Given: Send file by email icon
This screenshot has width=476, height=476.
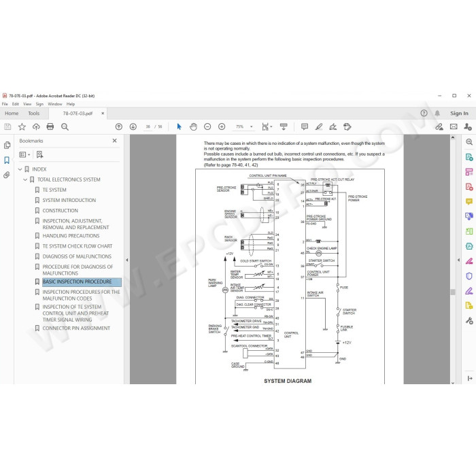Looking at the screenshot, I should [x=454, y=126].
